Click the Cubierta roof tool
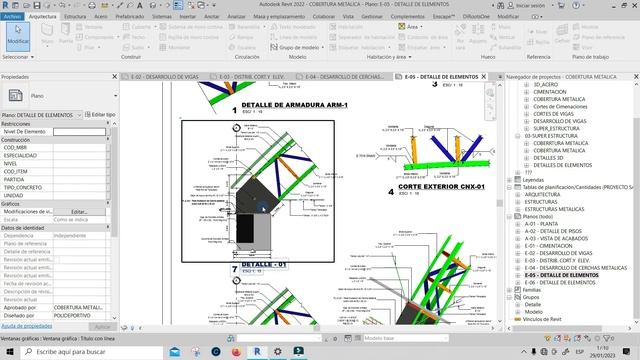 tap(138, 27)
